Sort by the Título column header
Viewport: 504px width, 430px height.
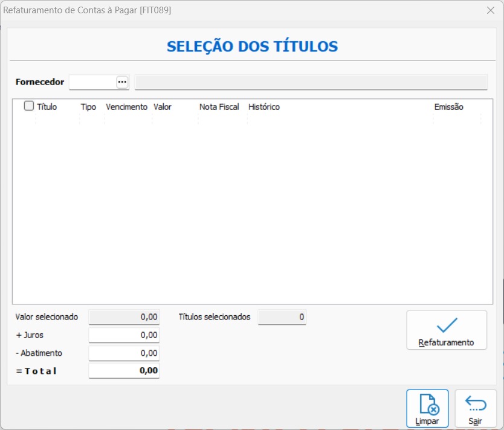(47, 107)
